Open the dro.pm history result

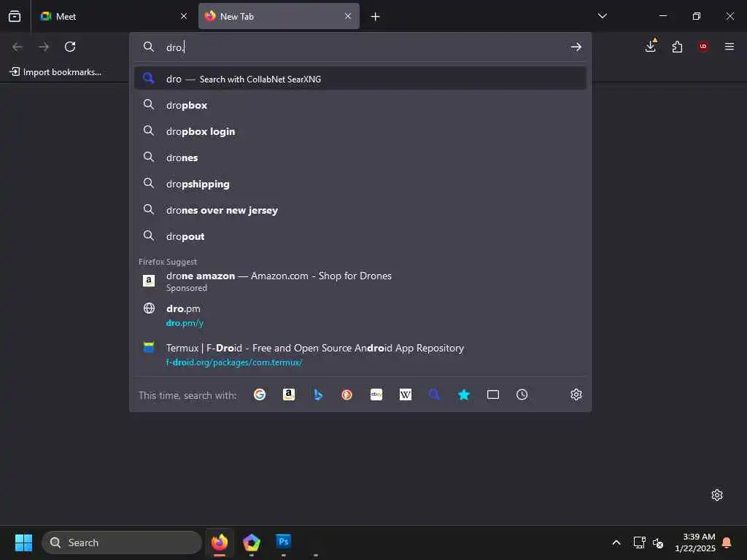(x=360, y=315)
